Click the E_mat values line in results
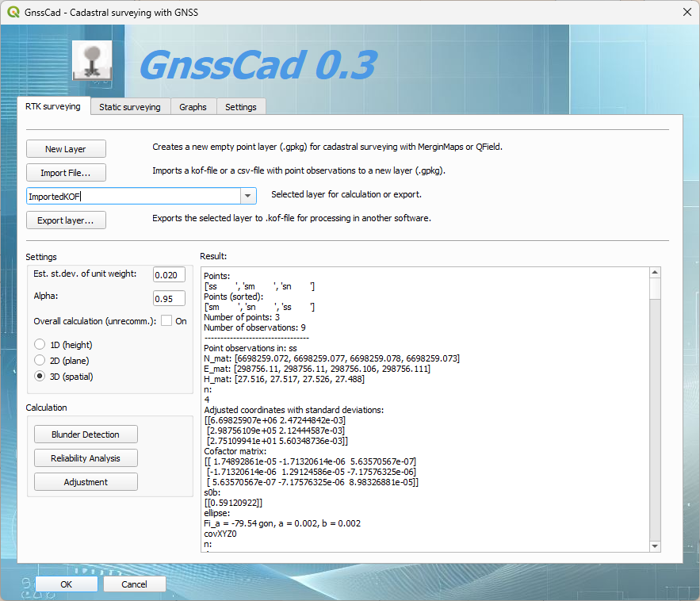This screenshot has width=700, height=601. [317, 369]
